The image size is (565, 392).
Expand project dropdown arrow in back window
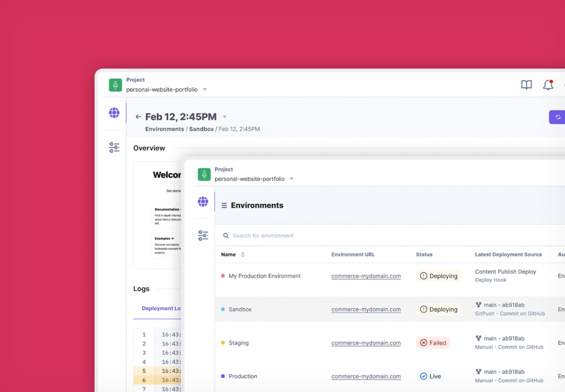[205, 89]
